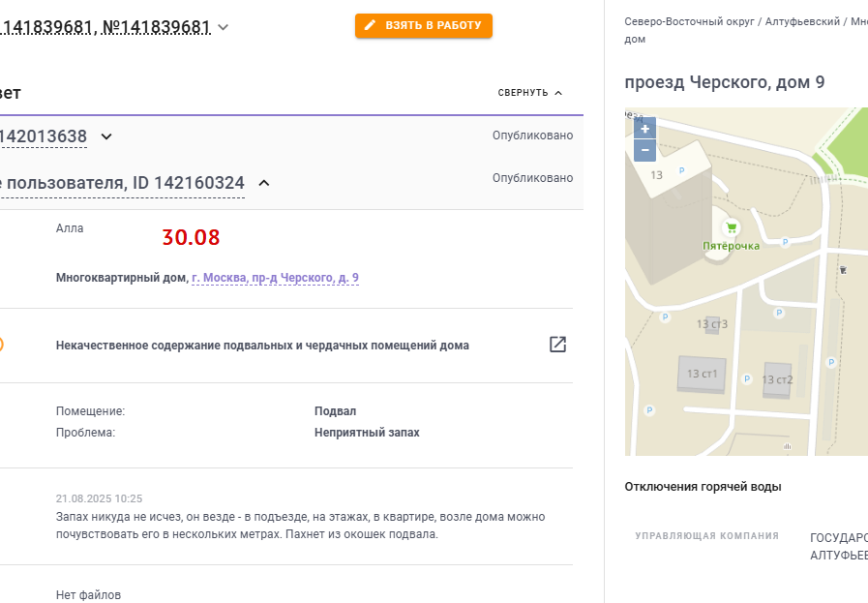Collapse the section using Свернуть
868x603 pixels.
(529, 93)
